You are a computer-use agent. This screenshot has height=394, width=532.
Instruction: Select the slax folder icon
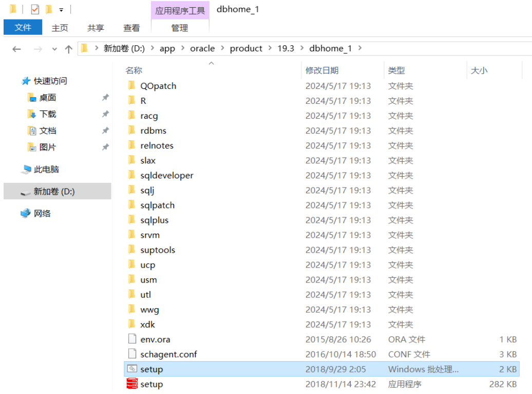[x=132, y=160]
